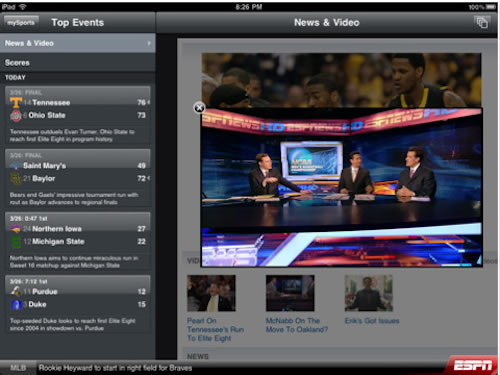500x375 pixels.
Task: Click the Purdue team name
Action: point(45,292)
